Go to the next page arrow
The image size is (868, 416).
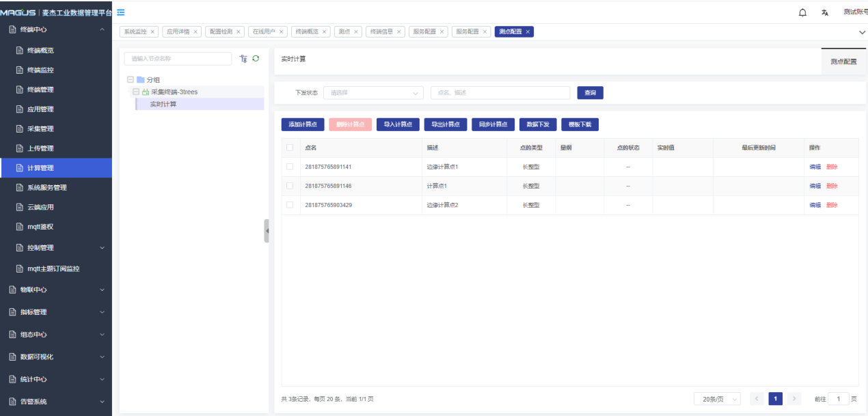point(794,399)
